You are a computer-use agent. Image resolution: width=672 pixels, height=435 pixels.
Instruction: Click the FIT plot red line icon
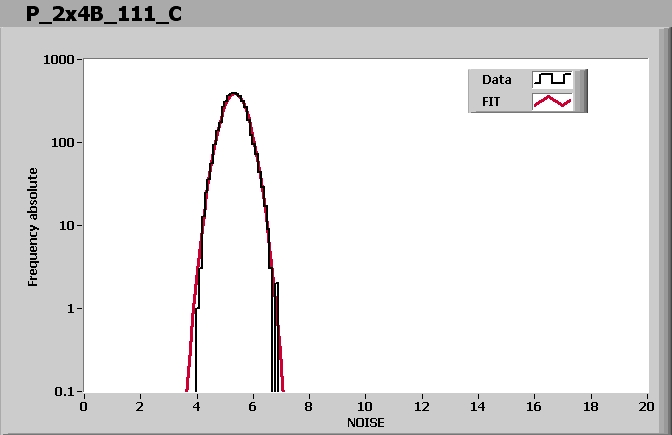[x=552, y=101]
